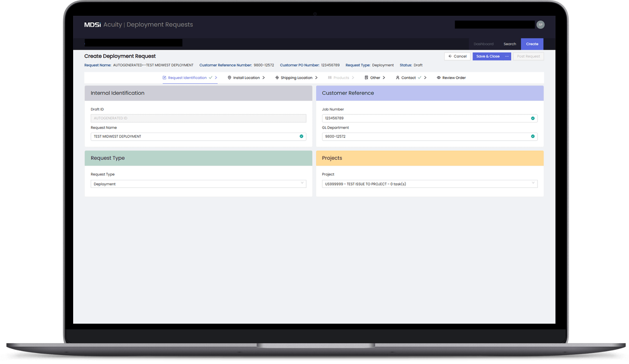
Task: Click the checkmark beside Contact step
Action: pyautogui.click(x=419, y=78)
